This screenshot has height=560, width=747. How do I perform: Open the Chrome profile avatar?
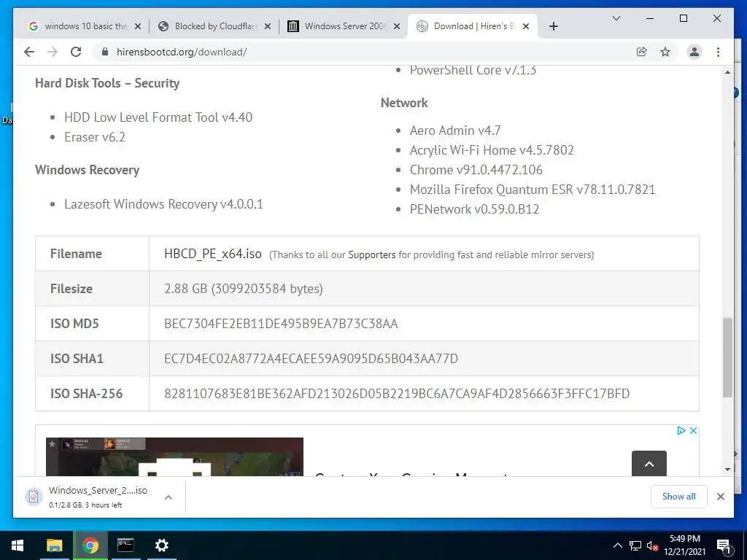(694, 52)
